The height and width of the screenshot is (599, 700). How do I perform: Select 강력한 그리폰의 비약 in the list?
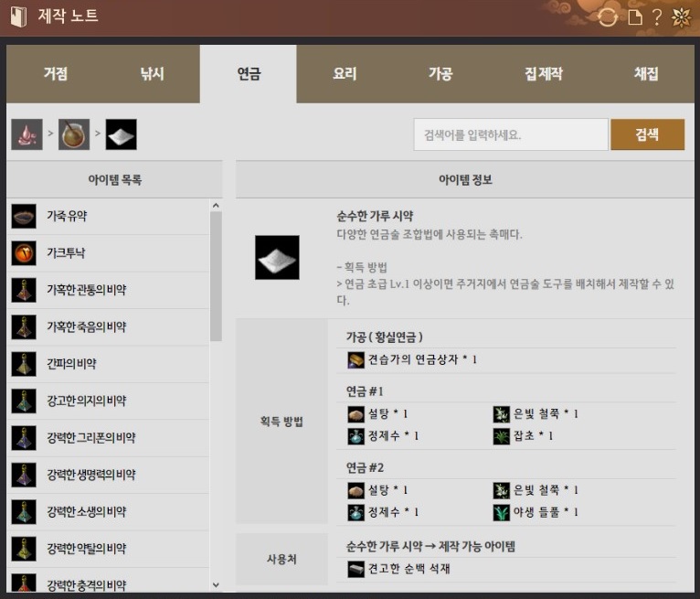pos(108,438)
